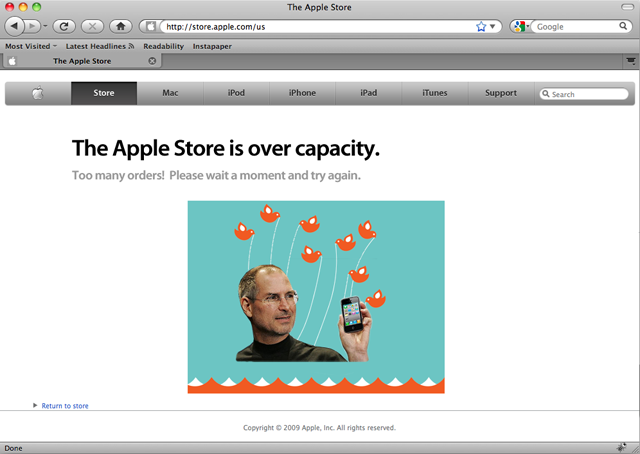Click the over-capacity illustration image
This screenshot has height=454, width=640.
[316, 297]
